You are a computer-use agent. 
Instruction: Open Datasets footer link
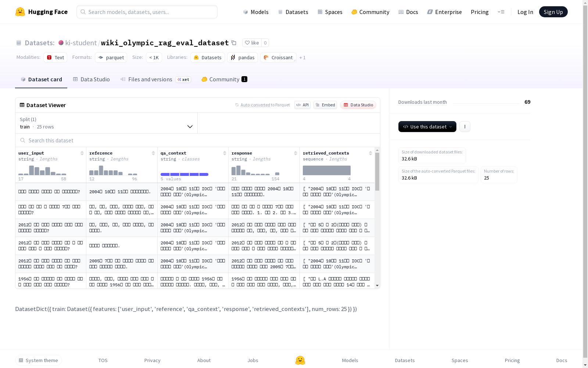coord(405,360)
